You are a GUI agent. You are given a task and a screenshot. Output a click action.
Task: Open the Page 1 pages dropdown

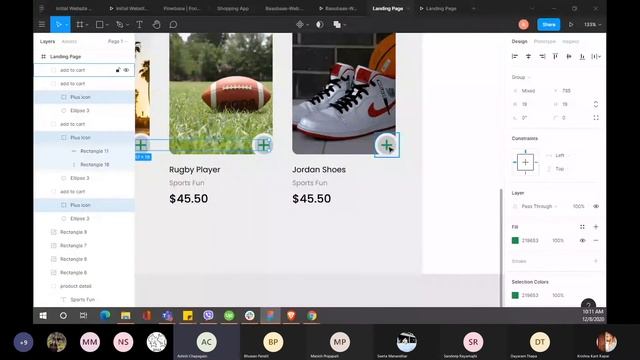tap(118, 41)
